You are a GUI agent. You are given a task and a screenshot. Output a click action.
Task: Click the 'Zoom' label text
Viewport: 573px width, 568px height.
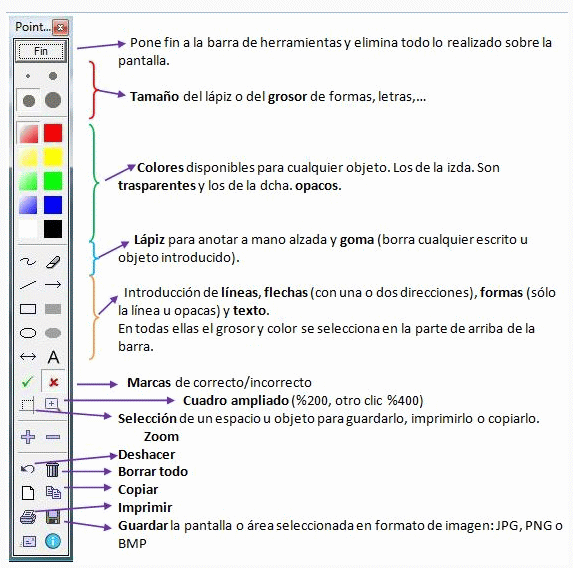tap(162, 437)
